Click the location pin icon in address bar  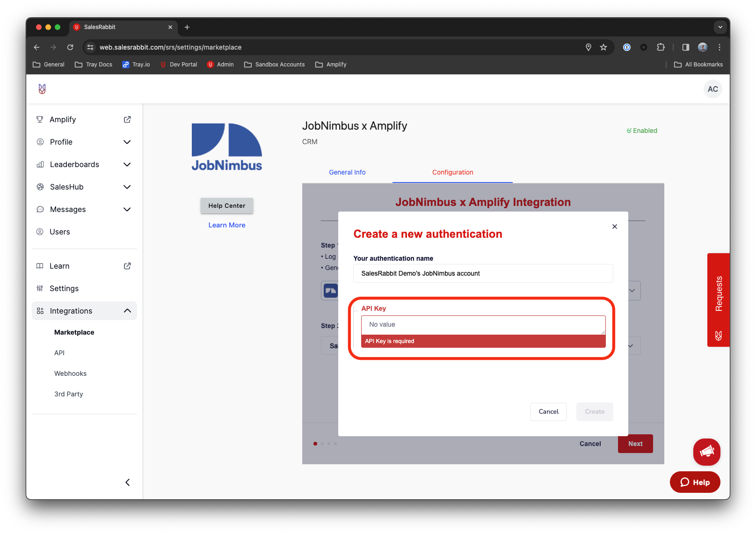point(589,47)
